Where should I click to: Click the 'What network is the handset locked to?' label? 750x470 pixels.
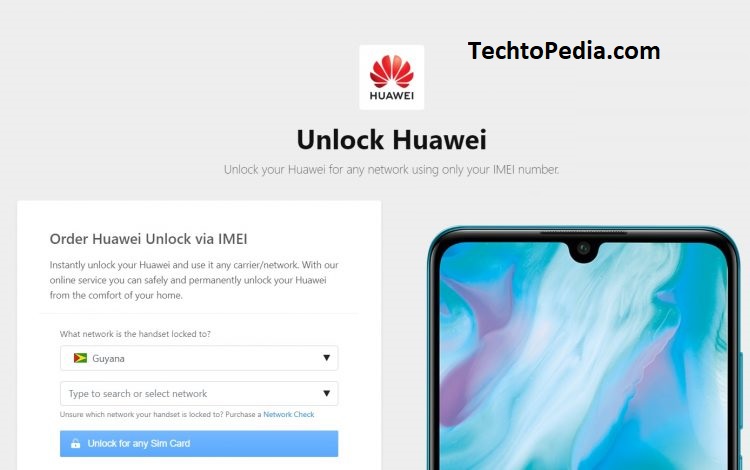135,334
